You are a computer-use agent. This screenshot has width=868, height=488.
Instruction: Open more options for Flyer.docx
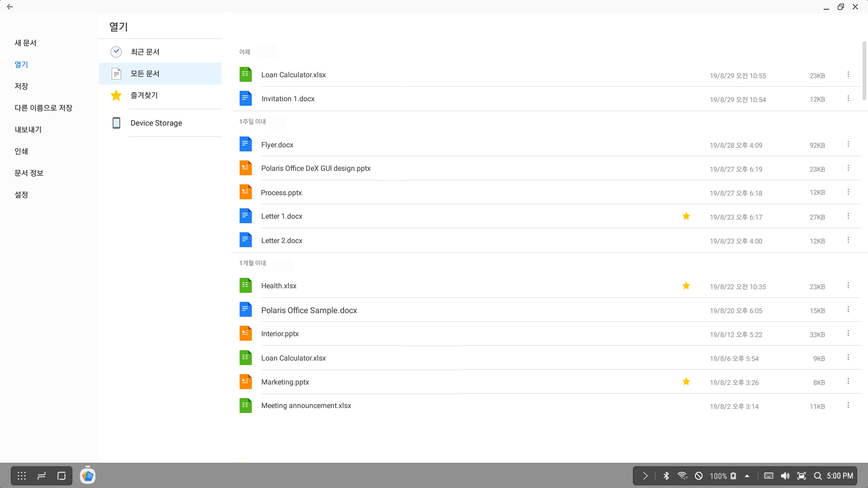click(848, 144)
